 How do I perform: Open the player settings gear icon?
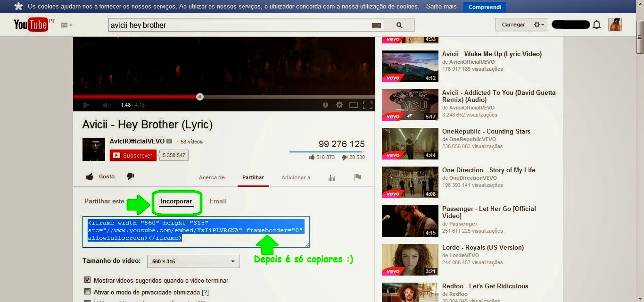[x=339, y=105]
